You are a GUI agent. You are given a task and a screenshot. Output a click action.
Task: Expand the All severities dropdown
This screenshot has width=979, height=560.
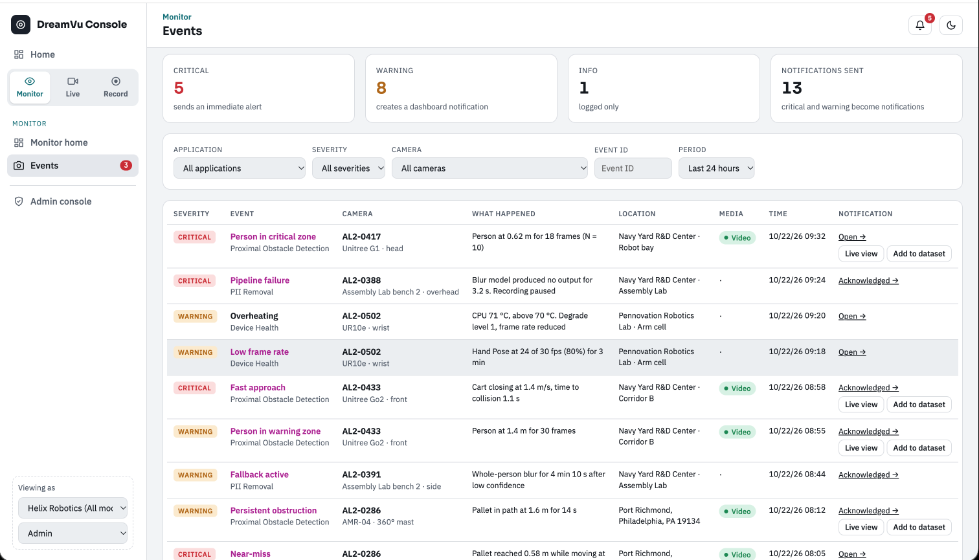[348, 168]
